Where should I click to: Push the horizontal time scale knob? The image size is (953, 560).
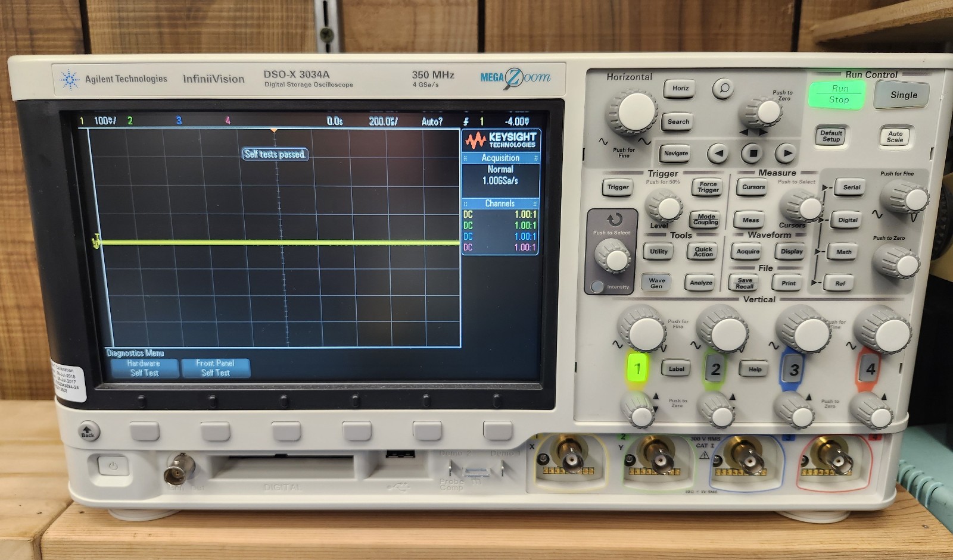point(635,112)
